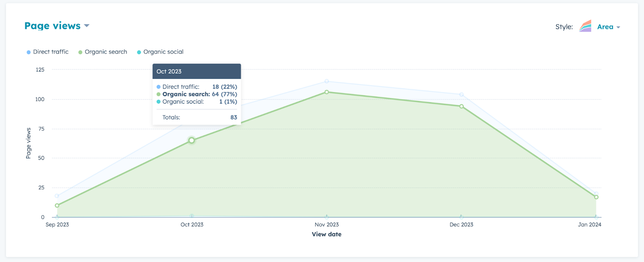This screenshot has height=262, width=644.
Task: Click the teal Organic social legend dot
Action: point(139,51)
